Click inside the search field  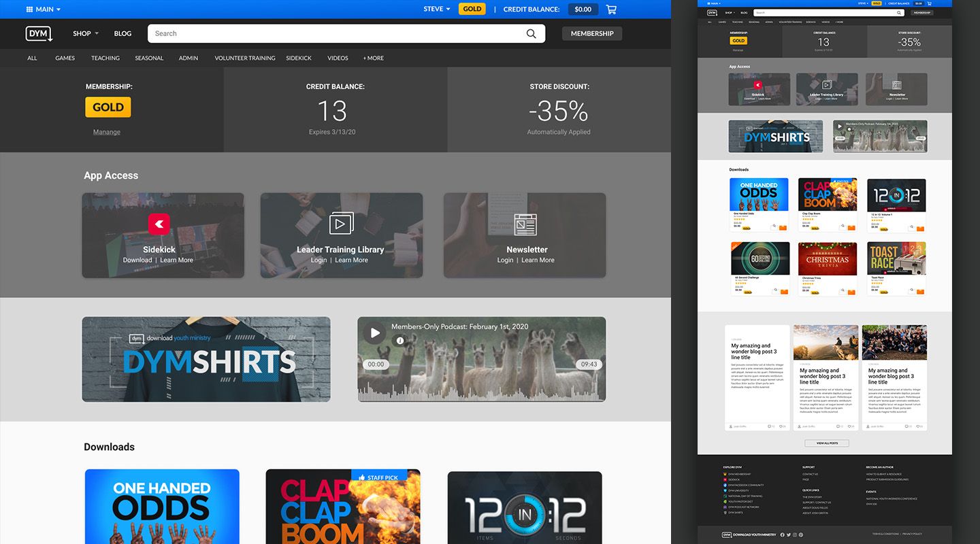coord(306,33)
